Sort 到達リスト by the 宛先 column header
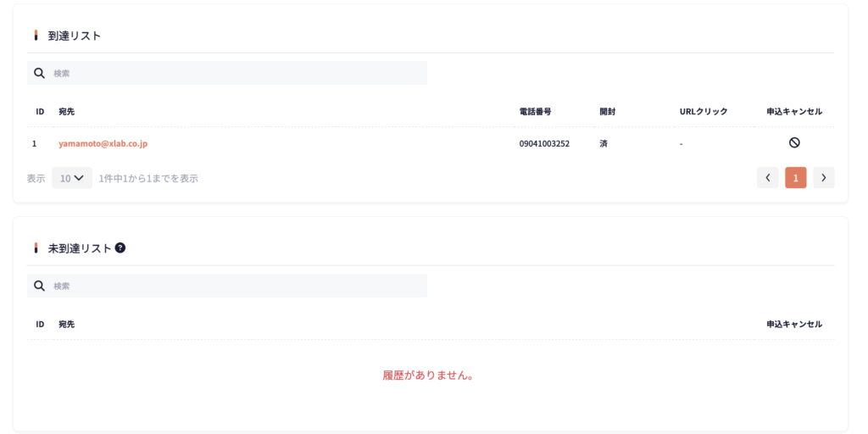Viewport: 868px width, 434px height. tap(67, 112)
